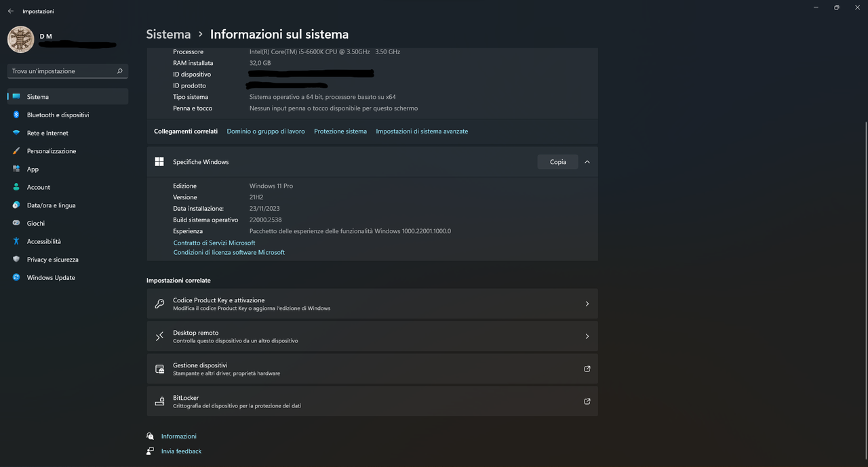Open Bluetooth e dispositivi settings
This screenshot has height=467, width=868.
68,115
